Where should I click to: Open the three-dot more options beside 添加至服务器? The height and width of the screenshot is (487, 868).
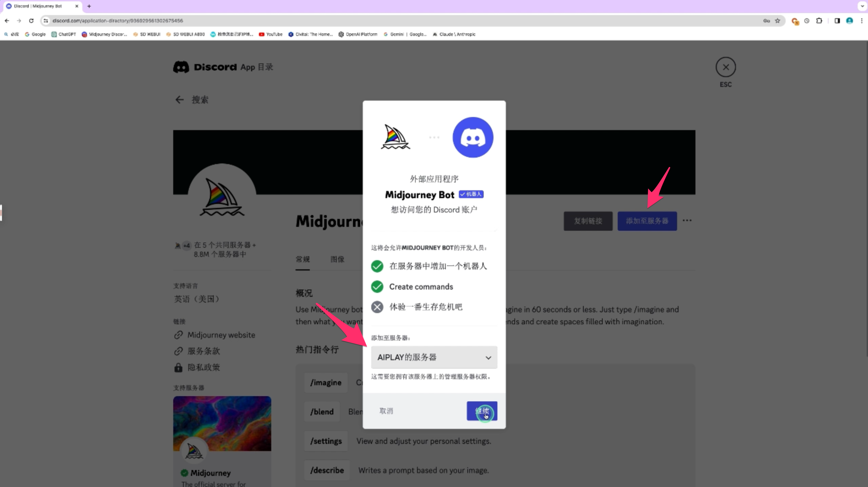687,220
